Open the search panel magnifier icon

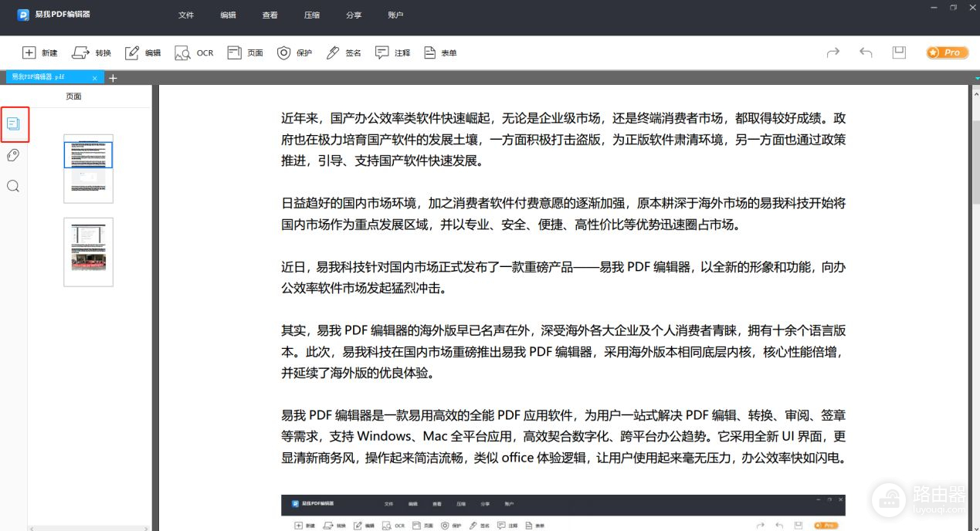point(13,186)
